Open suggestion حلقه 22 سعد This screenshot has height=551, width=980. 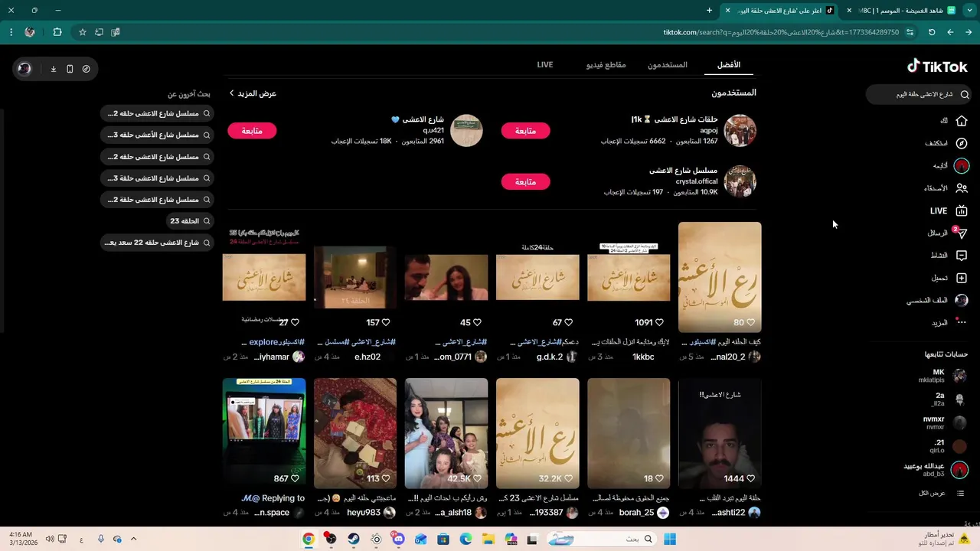point(157,243)
